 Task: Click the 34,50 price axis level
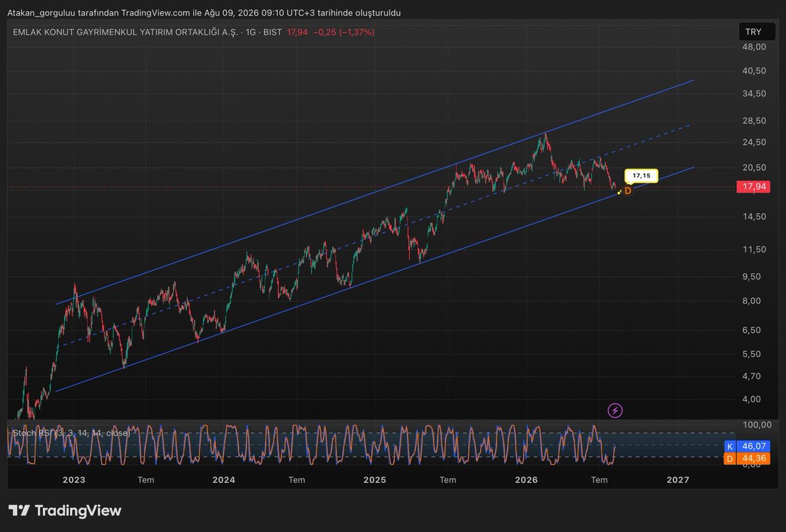tap(755, 94)
